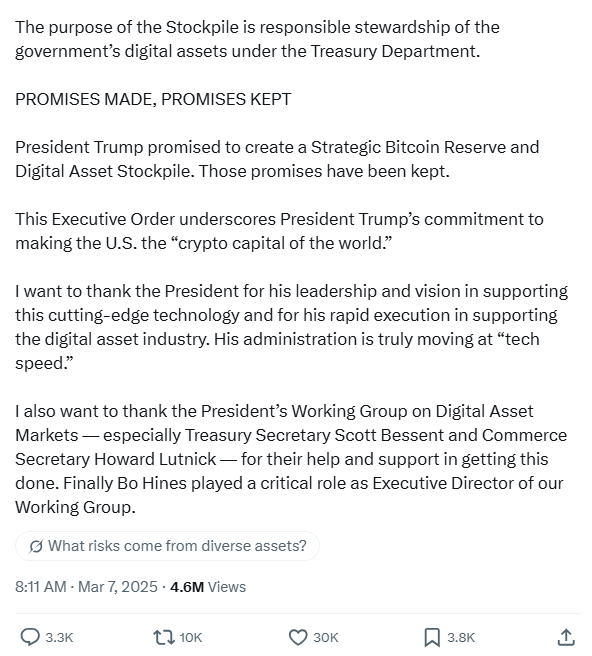Screen dimensions: 592x656
Task: Click the 30K likes count
Action: (326, 638)
